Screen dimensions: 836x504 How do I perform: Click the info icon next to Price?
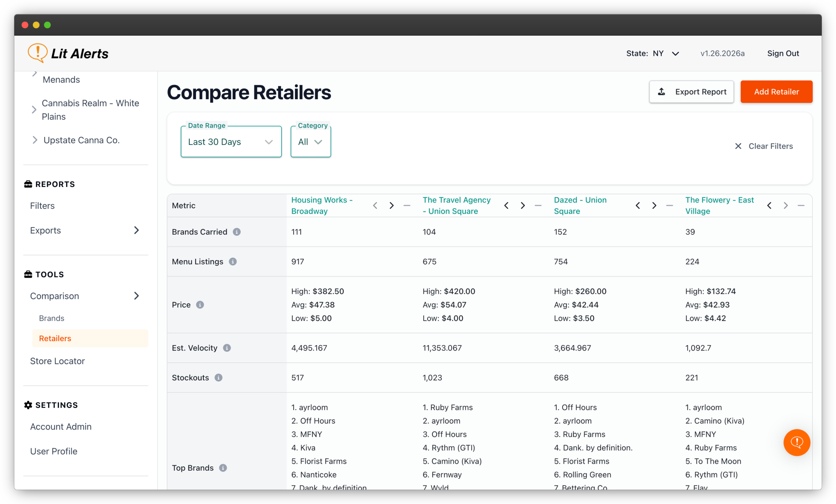[x=200, y=305]
